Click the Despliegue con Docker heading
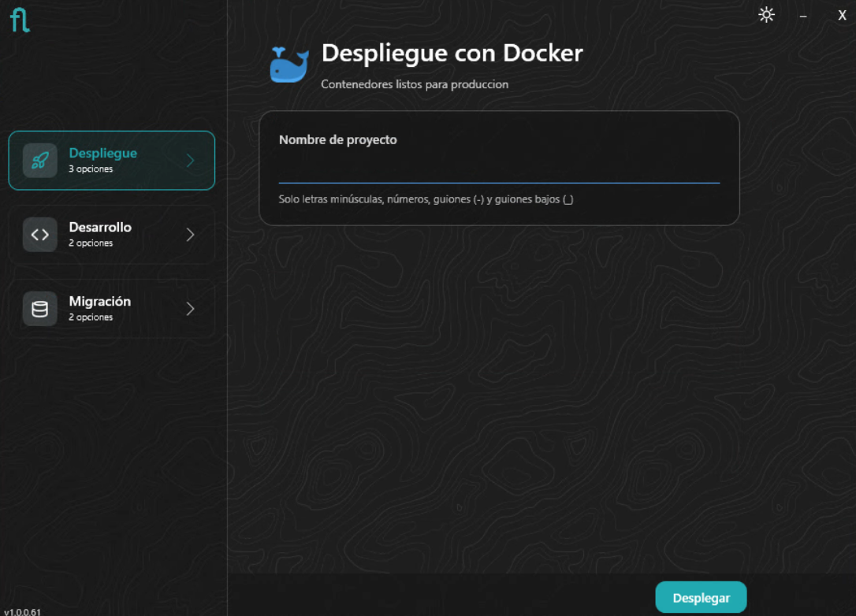The width and height of the screenshot is (856, 616). 452,54
